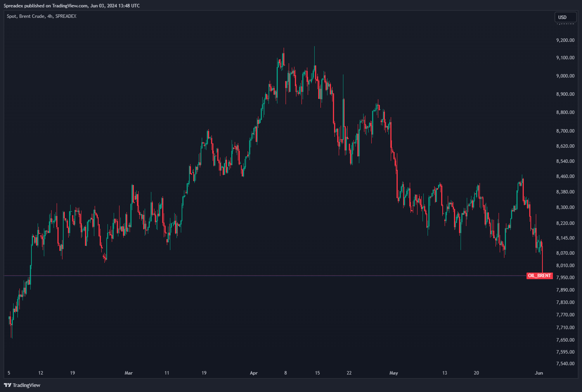Click the 8 date label on time axis
The image size is (582, 392).
(x=286, y=373)
